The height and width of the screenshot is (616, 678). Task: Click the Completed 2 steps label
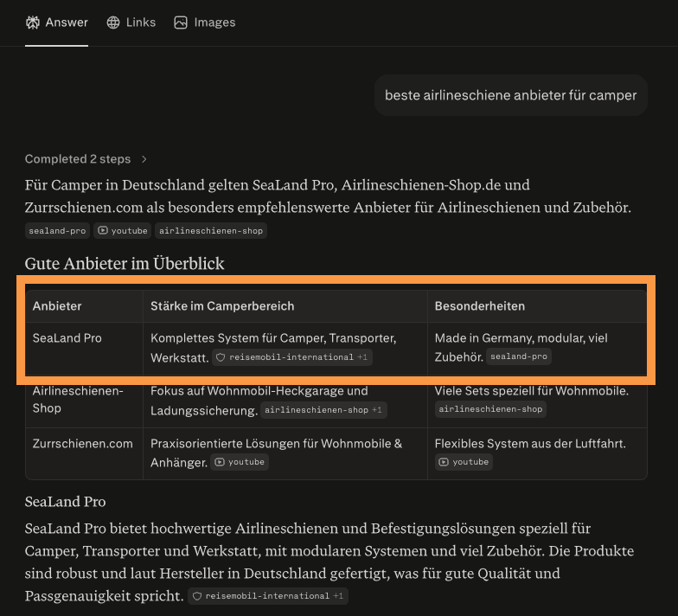pyautogui.click(x=78, y=159)
